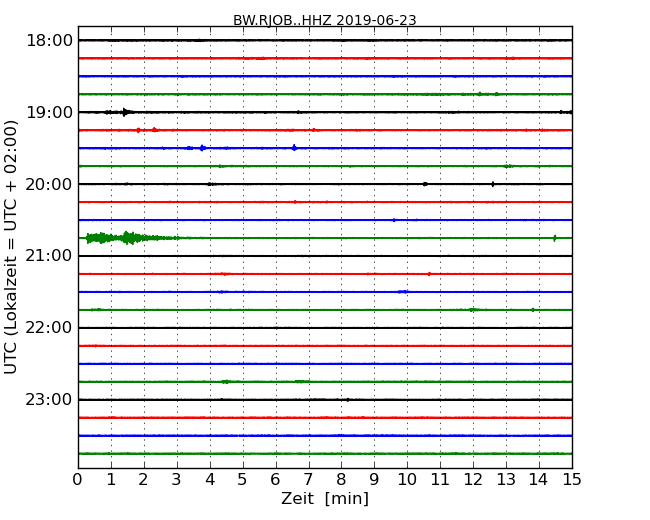The image size is (650, 520).
Task: Click the x-axis tick label 9
Action: click(374, 479)
